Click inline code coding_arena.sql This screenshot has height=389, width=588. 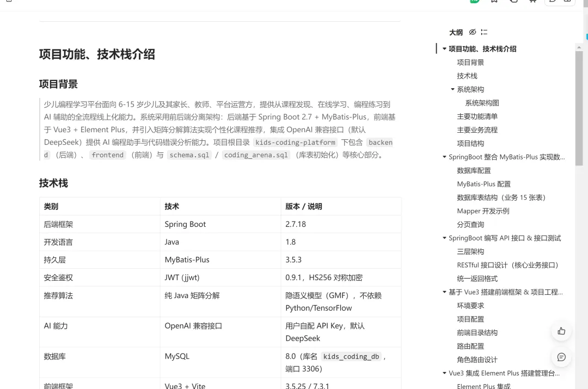click(x=256, y=155)
